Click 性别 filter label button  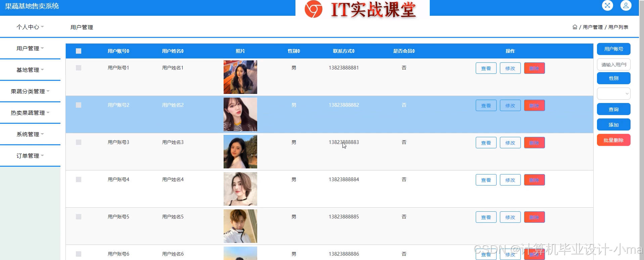pos(613,78)
